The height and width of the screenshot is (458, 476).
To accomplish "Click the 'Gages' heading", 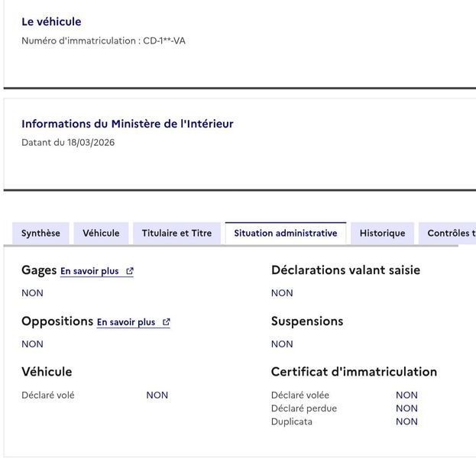I will [39, 270].
